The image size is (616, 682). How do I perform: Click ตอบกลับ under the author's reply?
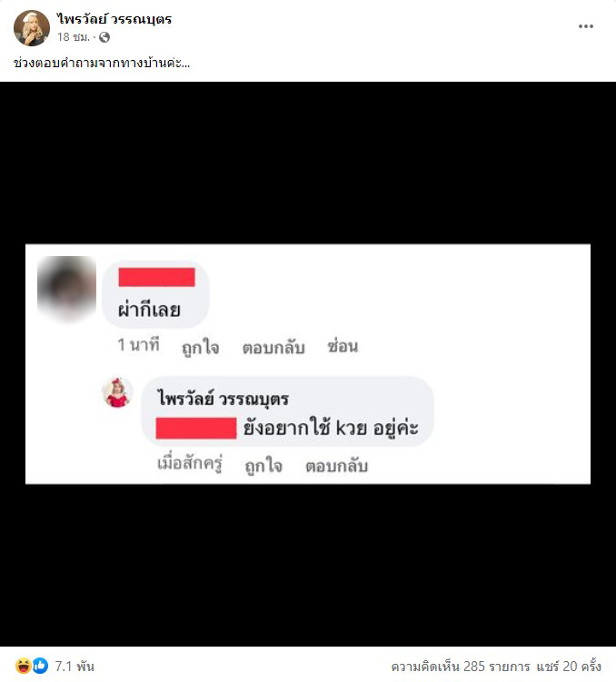click(337, 466)
